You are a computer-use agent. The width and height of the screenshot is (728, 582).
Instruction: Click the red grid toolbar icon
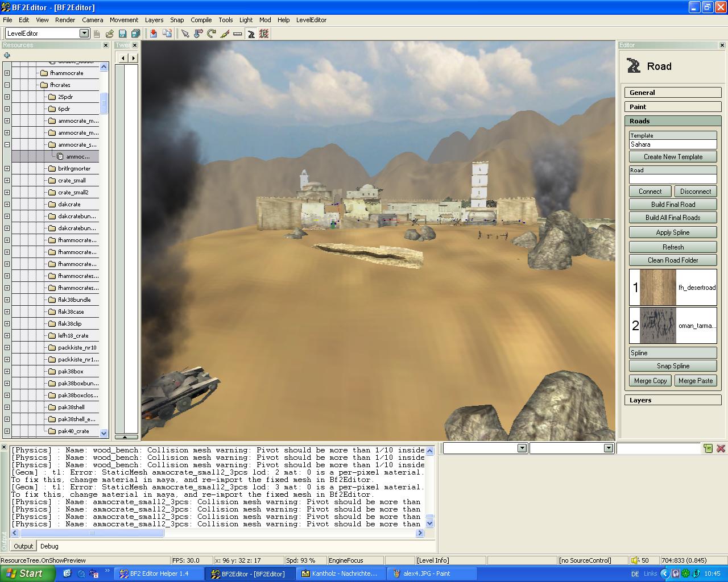pyautogui.click(x=264, y=34)
